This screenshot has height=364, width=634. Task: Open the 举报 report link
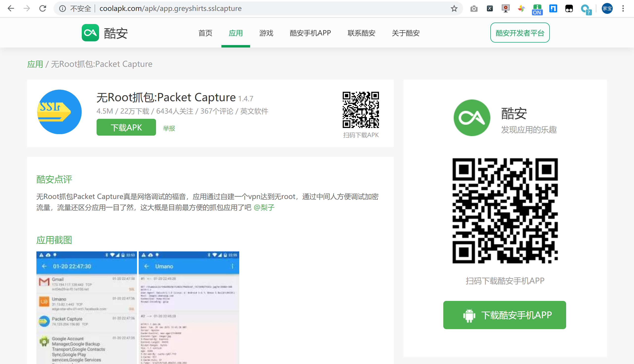[169, 128]
